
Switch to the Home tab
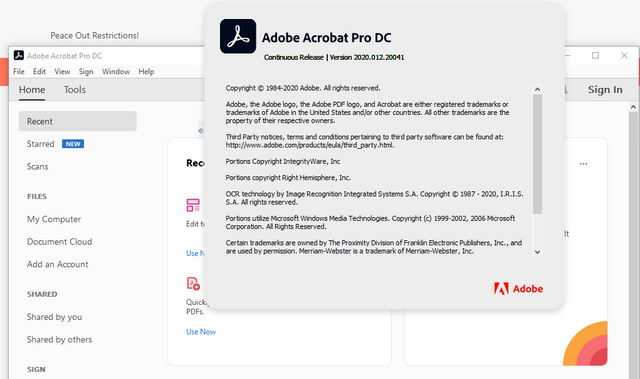point(32,90)
